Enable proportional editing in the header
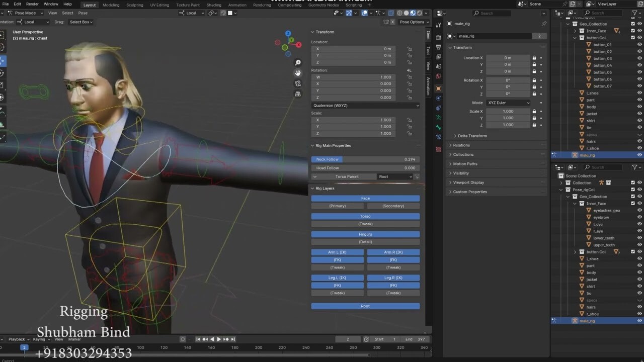This screenshot has height=362, width=644. [x=223, y=13]
